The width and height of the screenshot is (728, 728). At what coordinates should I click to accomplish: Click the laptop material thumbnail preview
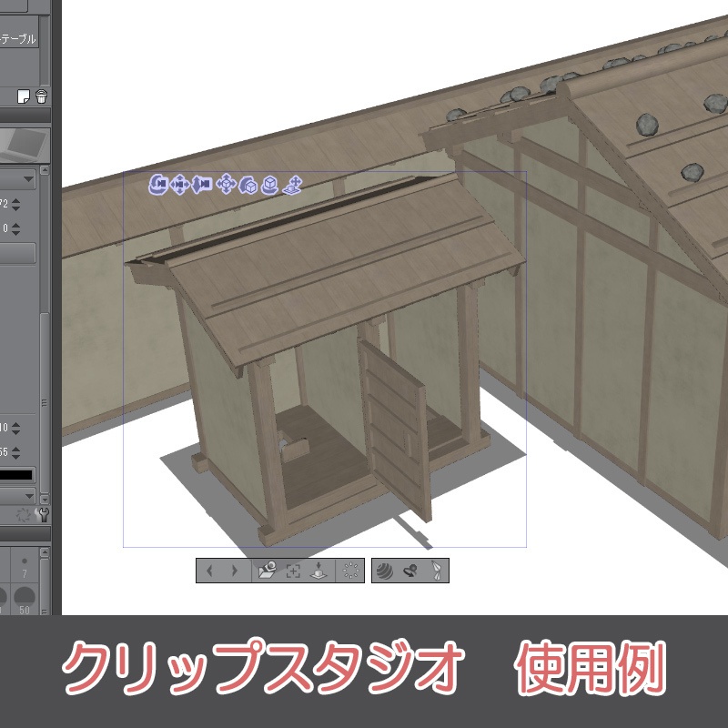tap(18, 146)
